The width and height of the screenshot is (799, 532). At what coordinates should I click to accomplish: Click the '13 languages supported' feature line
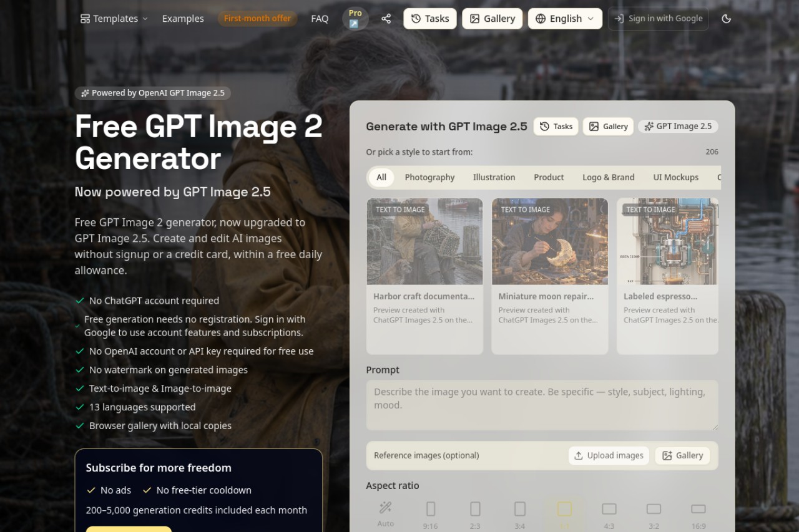(142, 407)
